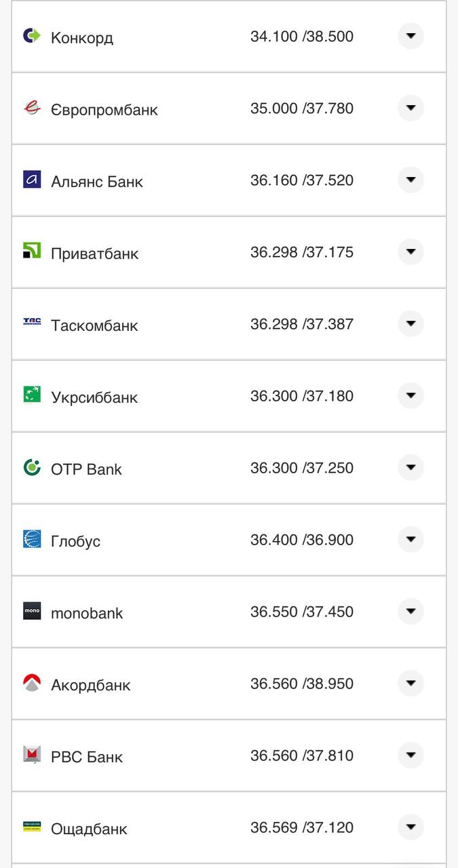Image resolution: width=458 pixels, height=868 pixels.
Task: Expand the Ощадбанк rate details arrow
Action: 411,827
